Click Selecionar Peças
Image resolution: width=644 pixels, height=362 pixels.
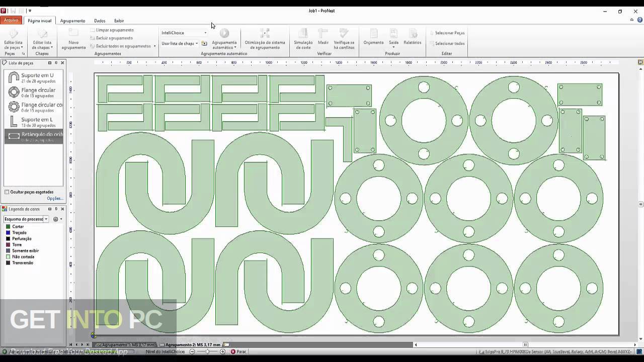point(447,33)
